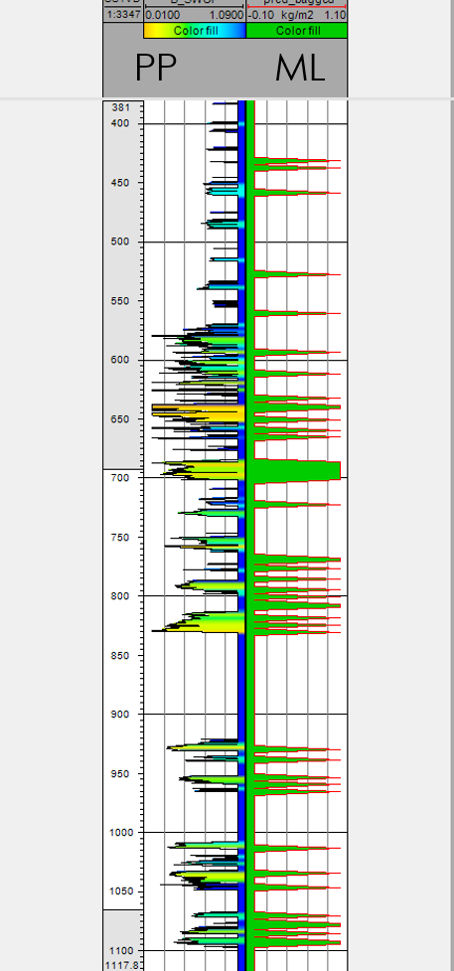The image size is (454, 971).
Task: Click the 500 depth label
Action: pyautogui.click(x=121, y=242)
